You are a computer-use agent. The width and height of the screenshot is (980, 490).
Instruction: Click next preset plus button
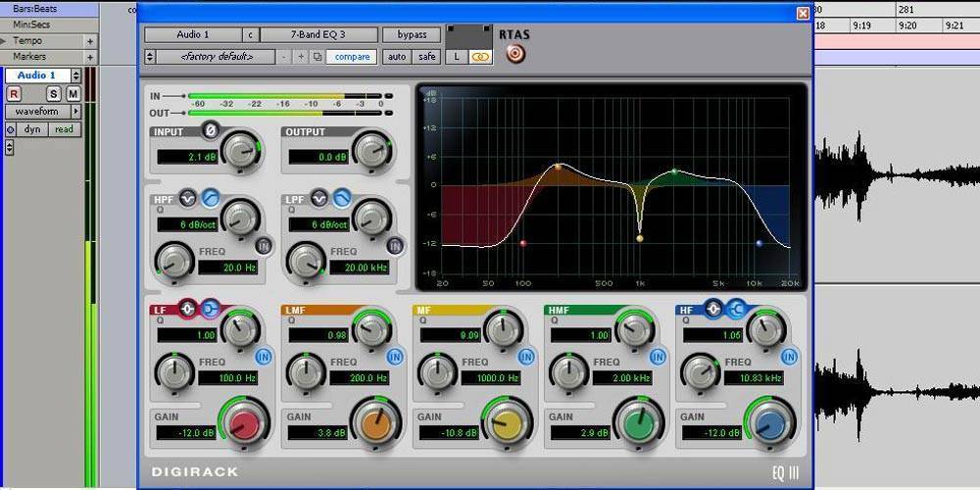tap(301, 56)
